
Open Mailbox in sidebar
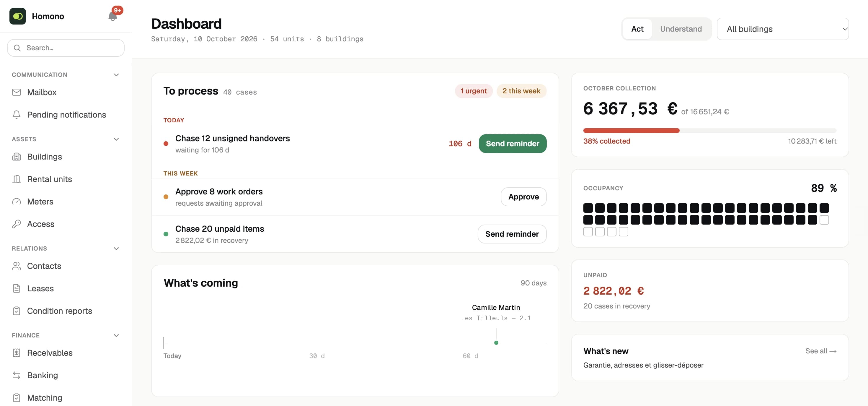click(66, 92)
